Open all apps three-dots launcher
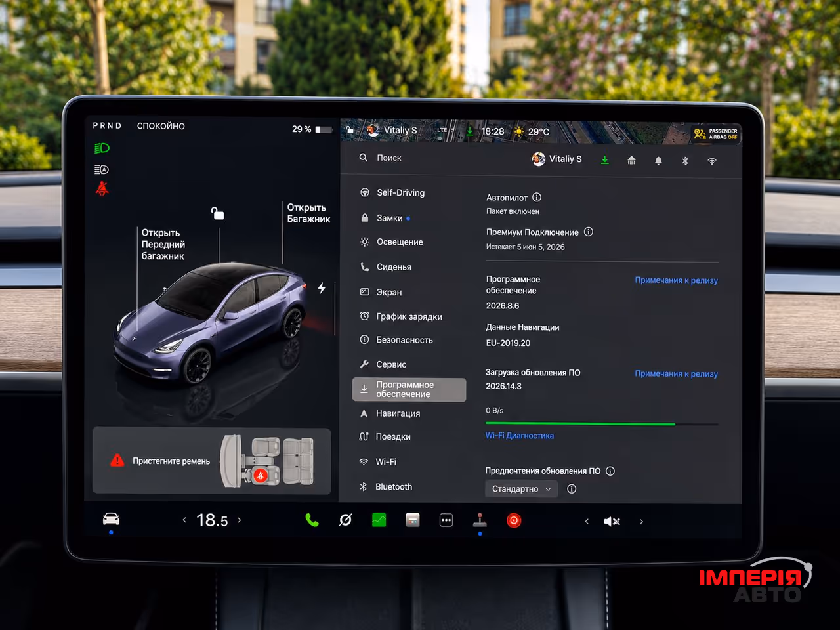The height and width of the screenshot is (630, 840). pos(446,520)
